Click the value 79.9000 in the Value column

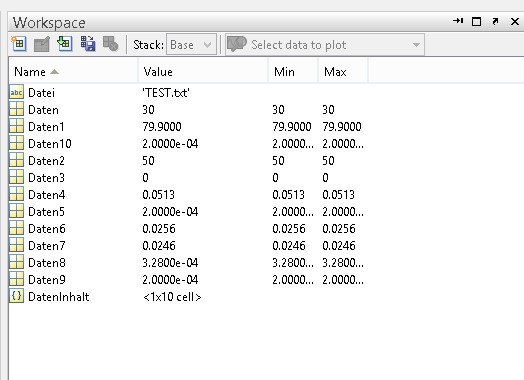(x=162, y=127)
